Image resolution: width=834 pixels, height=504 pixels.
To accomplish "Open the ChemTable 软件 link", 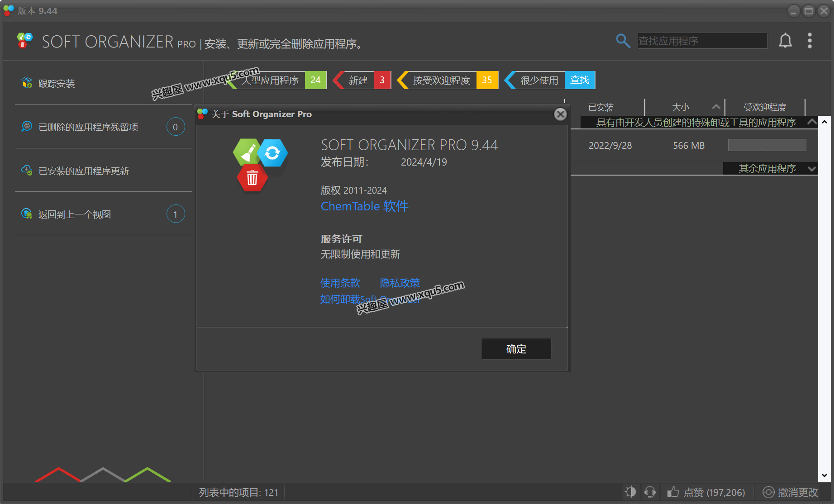I will pyautogui.click(x=364, y=206).
